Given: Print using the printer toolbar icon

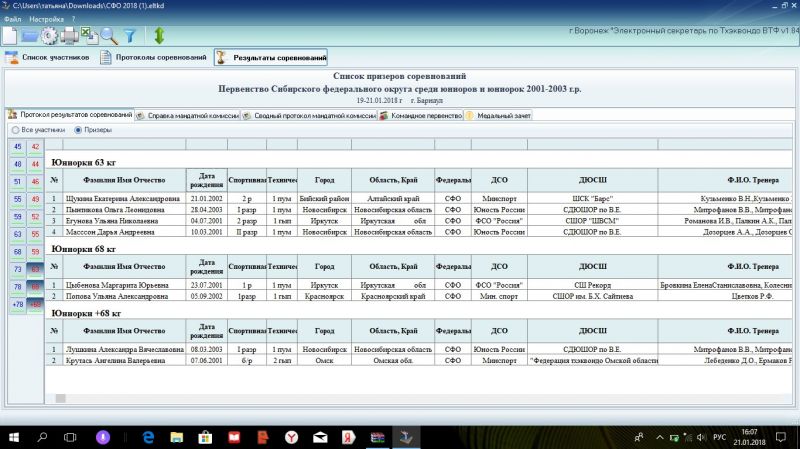Looking at the screenshot, I should pyautogui.click(x=69, y=36).
